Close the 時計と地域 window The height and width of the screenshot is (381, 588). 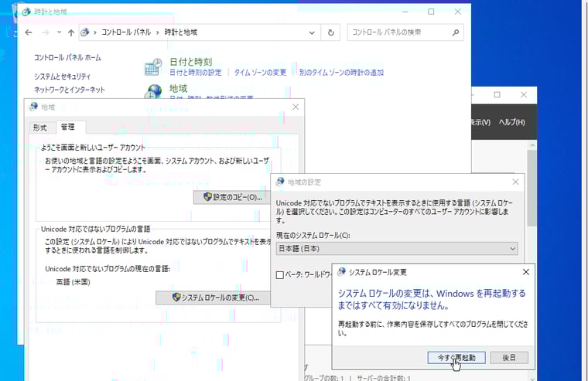pos(457,12)
